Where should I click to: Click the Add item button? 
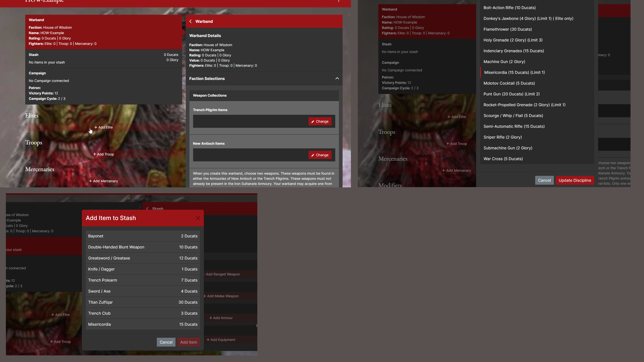[188, 342]
